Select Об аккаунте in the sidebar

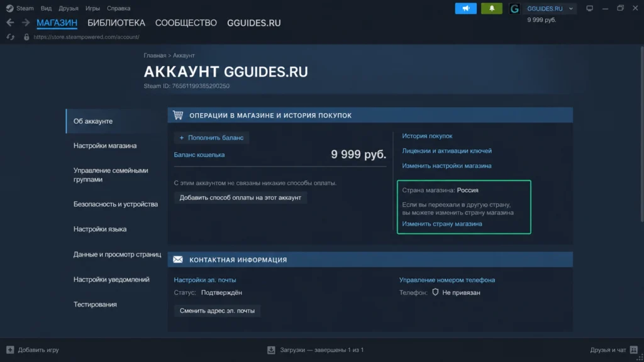pyautogui.click(x=115, y=121)
